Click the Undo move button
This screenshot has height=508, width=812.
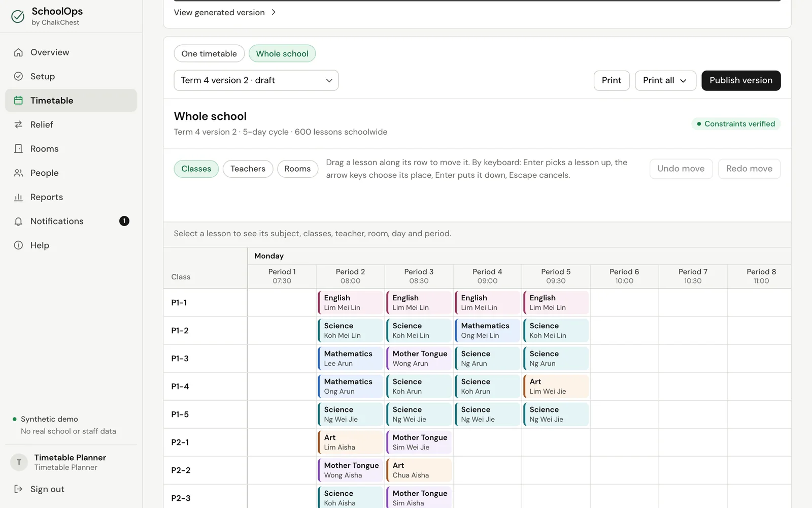(x=681, y=169)
